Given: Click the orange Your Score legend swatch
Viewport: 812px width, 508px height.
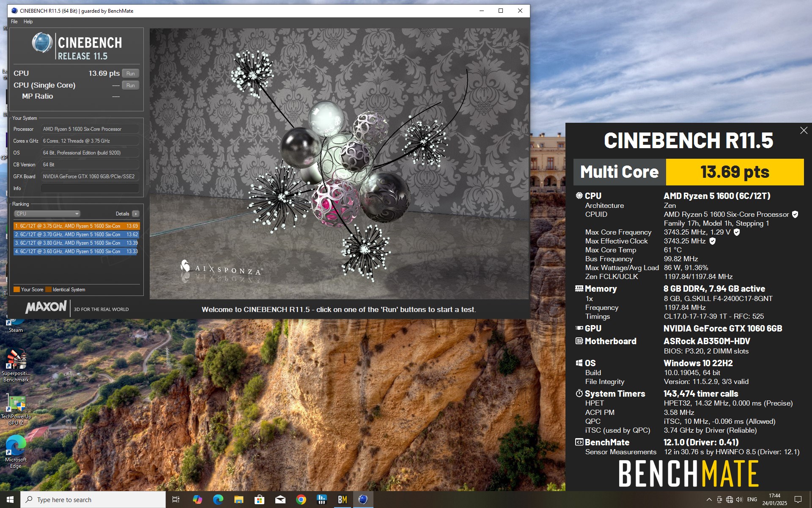Looking at the screenshot, I should coord(17,290).
